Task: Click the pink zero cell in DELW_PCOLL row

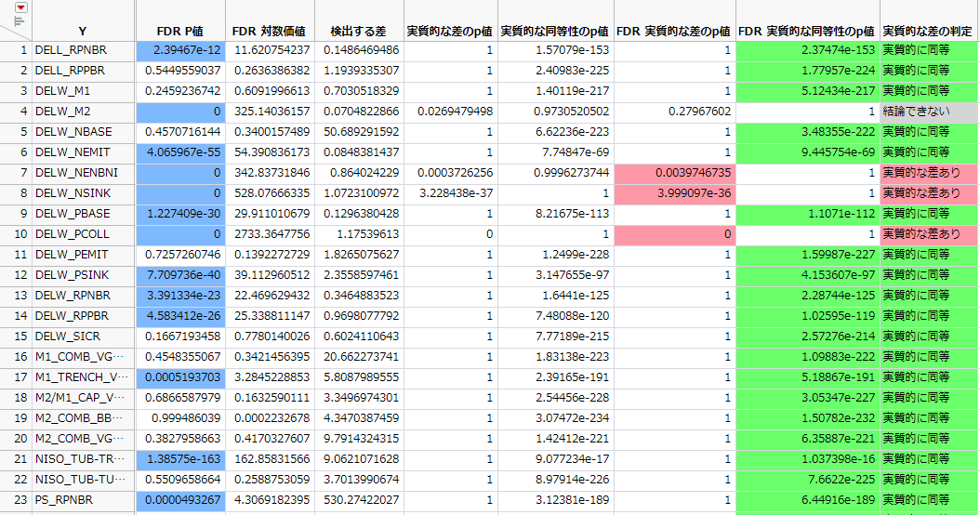Action: point(674,234)
